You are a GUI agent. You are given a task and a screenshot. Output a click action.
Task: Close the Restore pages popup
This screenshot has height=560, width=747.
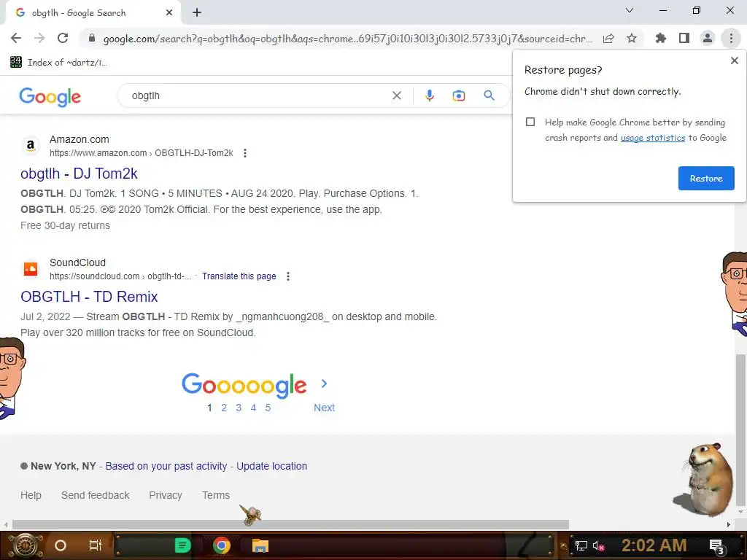734,61
